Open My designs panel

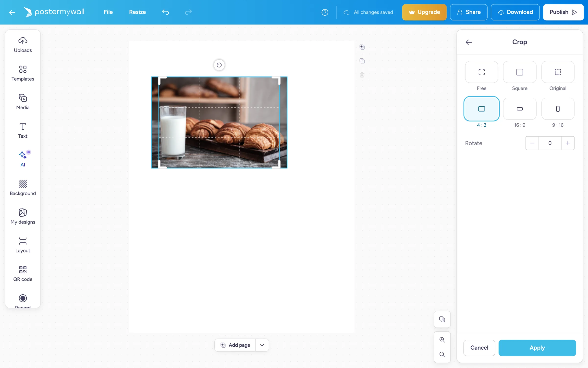23,216
